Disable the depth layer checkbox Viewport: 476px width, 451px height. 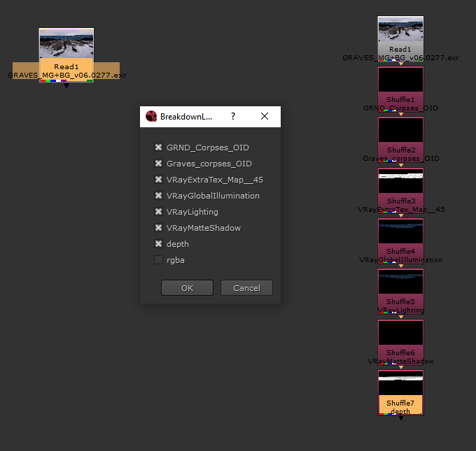(x=159, y=244)
